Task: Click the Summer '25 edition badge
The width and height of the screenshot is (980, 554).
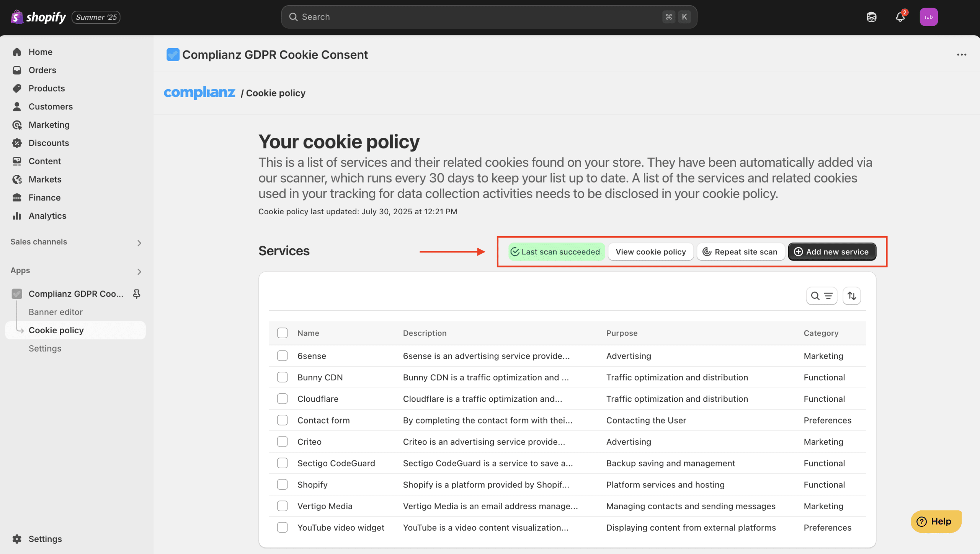Action: point(96,17)
